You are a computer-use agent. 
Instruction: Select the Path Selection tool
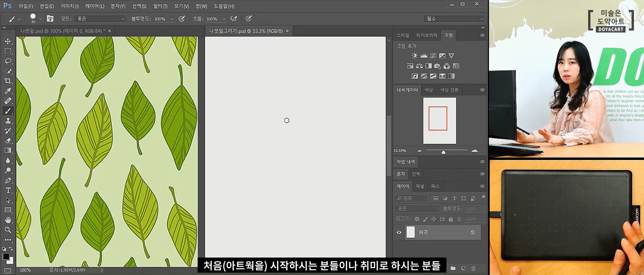pos(8,200)
